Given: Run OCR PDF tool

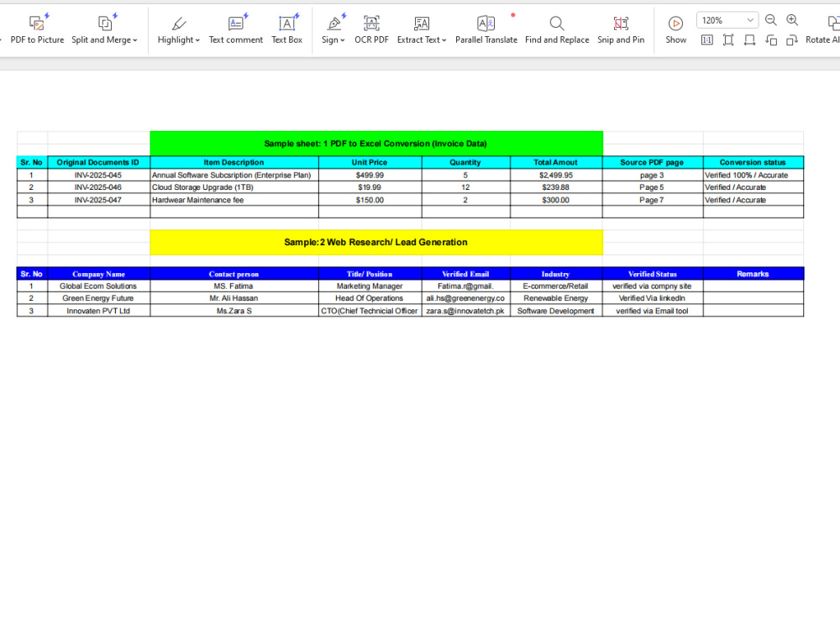Looking at the screenshot, I should click(x=371, y=30).
